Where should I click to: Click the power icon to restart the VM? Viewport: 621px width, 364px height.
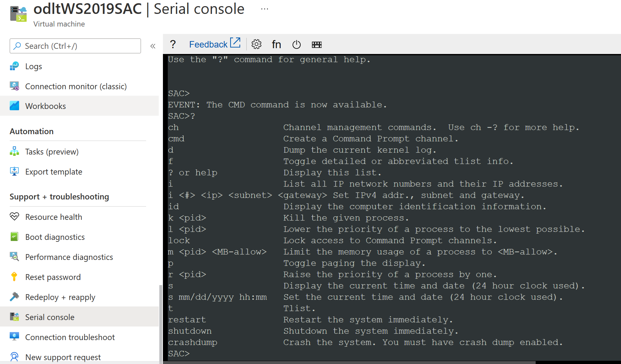(x=296, y=44)
